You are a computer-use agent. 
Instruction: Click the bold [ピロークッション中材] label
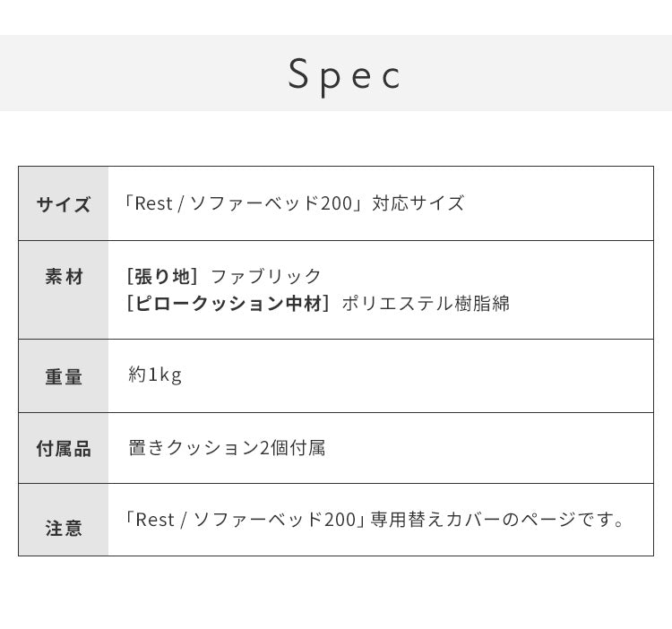[228, 304]
